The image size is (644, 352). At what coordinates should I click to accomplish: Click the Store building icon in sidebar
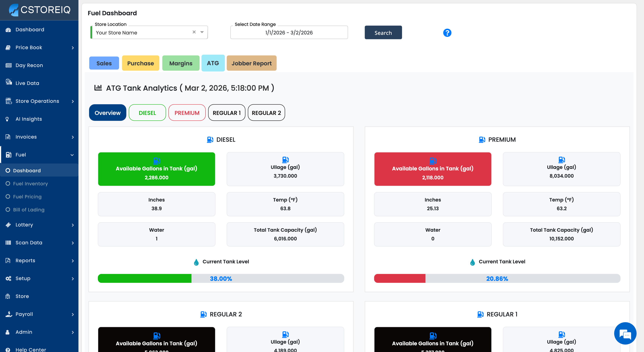pyautogui.click(x=8, y=296)
